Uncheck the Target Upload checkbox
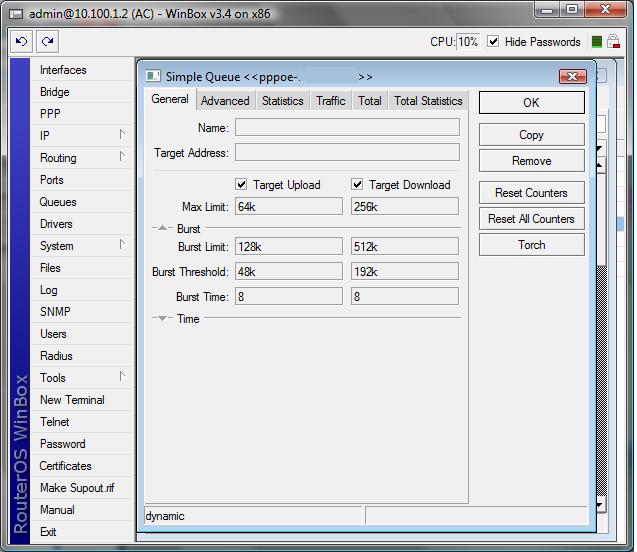 241,184
